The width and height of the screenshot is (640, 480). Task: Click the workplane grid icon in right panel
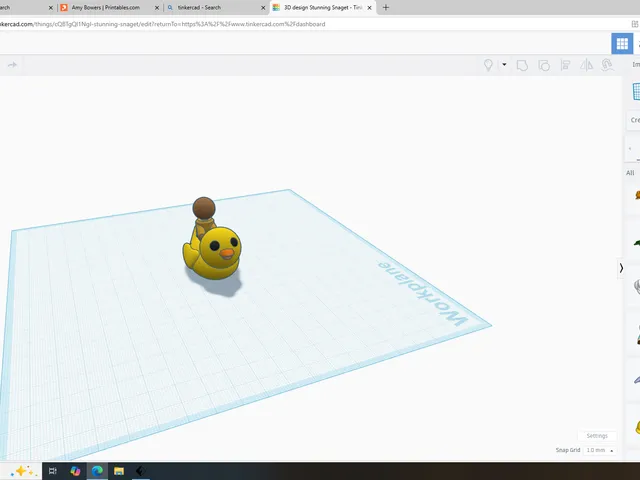pos(636,91)
